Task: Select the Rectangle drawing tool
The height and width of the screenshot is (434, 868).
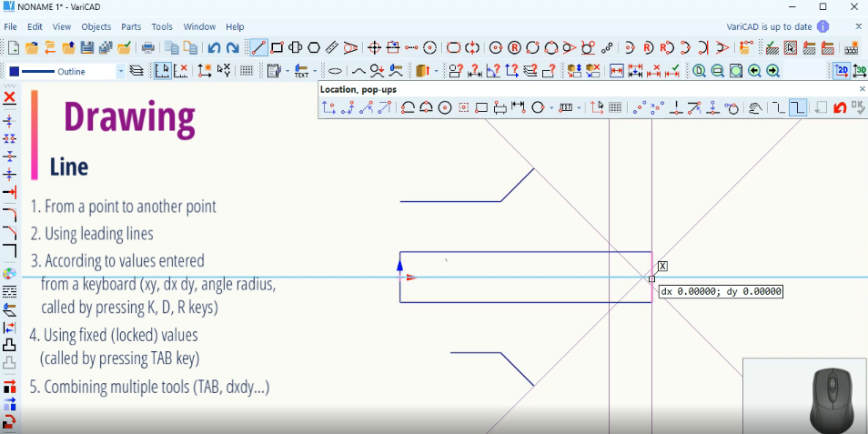Action: pyautogui.click(x=278, y=47)
